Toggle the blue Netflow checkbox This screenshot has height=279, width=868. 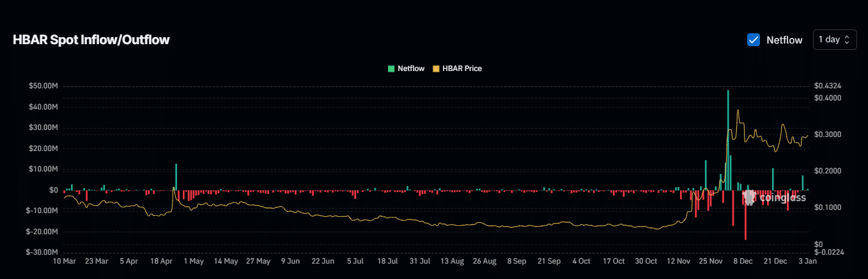754,40
